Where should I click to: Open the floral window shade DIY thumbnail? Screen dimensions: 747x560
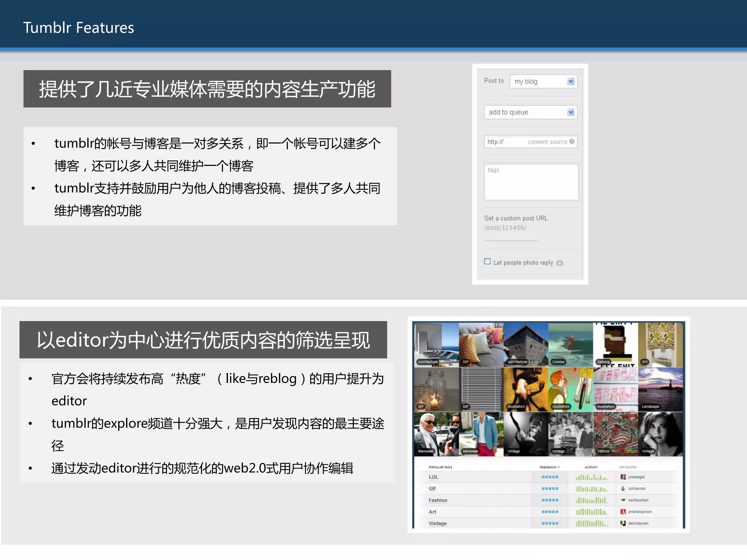pyautogui.click(x=660, y=345)
